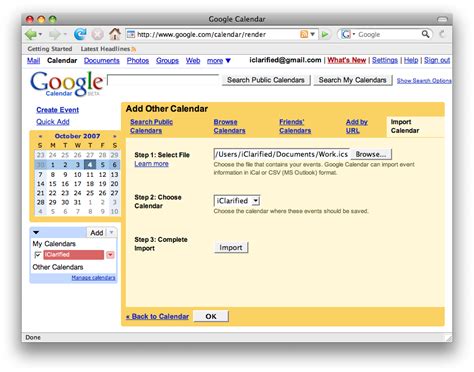Click the Import button

231,248
